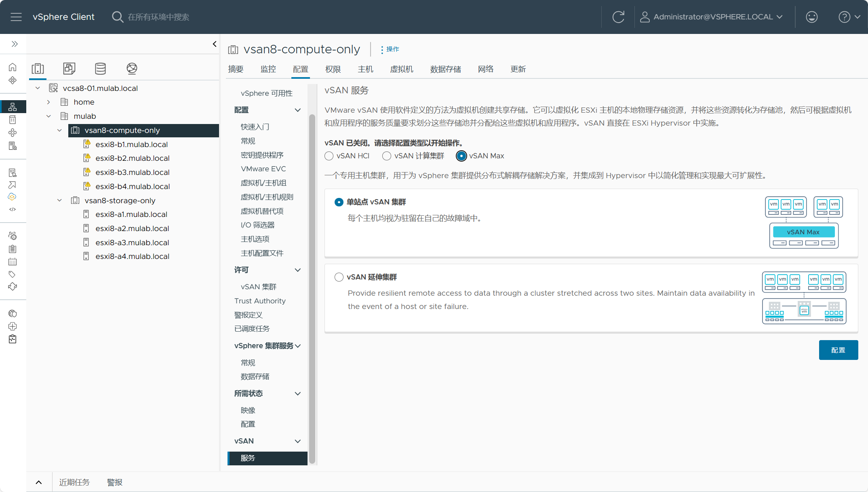
Task: Open Auto Deploy sidebar icon
Action: (13, 185)
